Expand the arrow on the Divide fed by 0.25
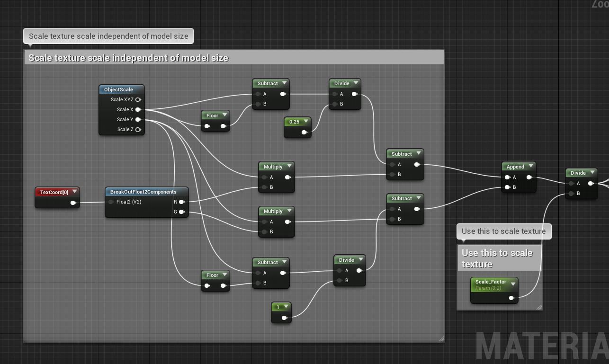609x364 pixels. tap(356, 83)
